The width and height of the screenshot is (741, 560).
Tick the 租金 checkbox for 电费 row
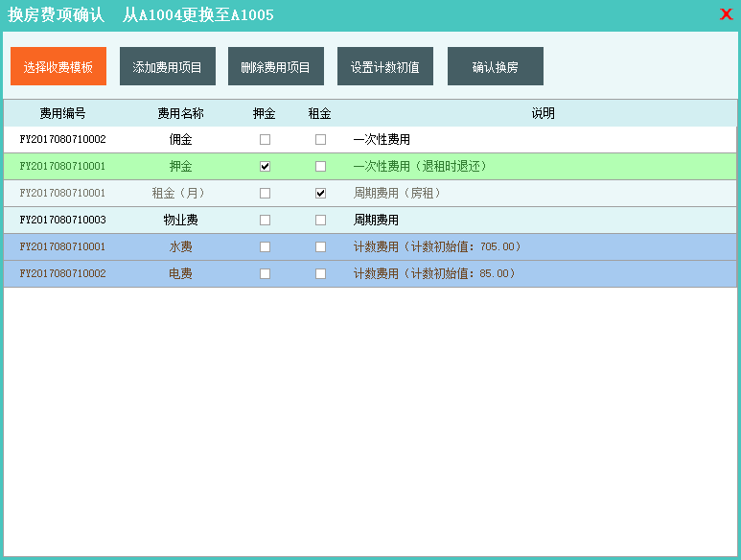(320, 274)
